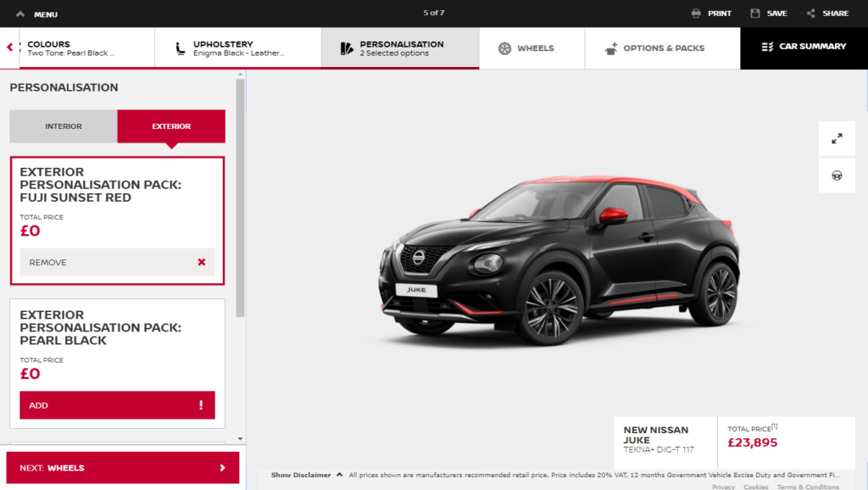Click the options and packs car-plus icon
The height and width of the screenshot is (490, 868).
[610, 48]
